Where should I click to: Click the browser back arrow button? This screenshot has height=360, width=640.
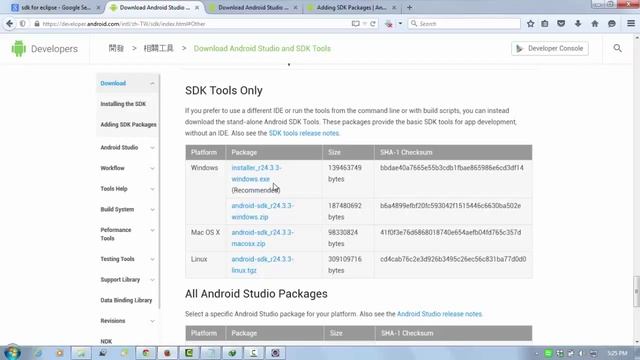(9, 24)
